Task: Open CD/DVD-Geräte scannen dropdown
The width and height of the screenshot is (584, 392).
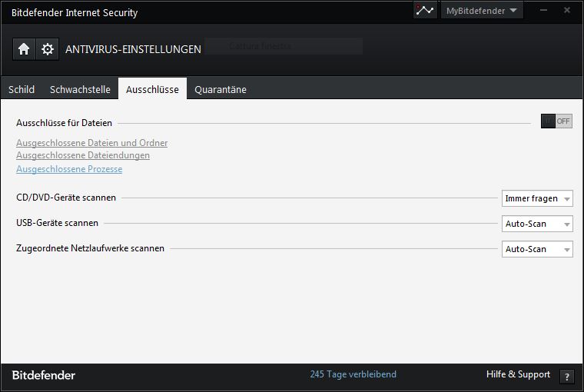Action: pos(537,198)
